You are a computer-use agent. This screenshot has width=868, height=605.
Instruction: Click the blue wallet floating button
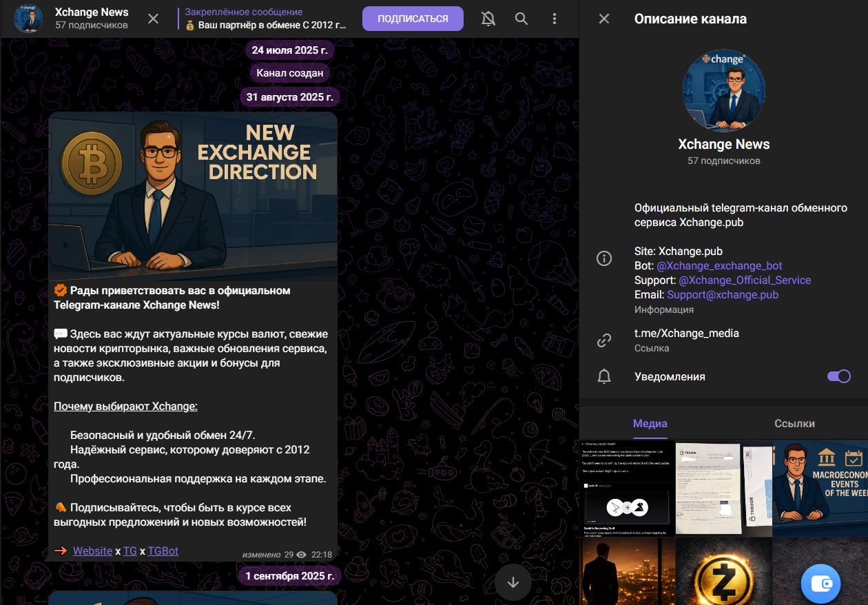click(820, 583)
